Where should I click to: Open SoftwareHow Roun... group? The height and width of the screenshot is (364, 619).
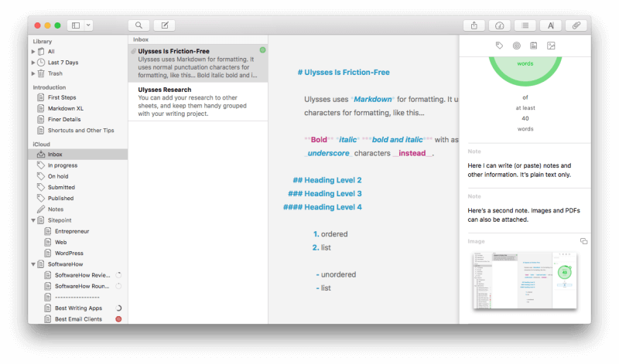pyautogui.click(x=78, y=286)
